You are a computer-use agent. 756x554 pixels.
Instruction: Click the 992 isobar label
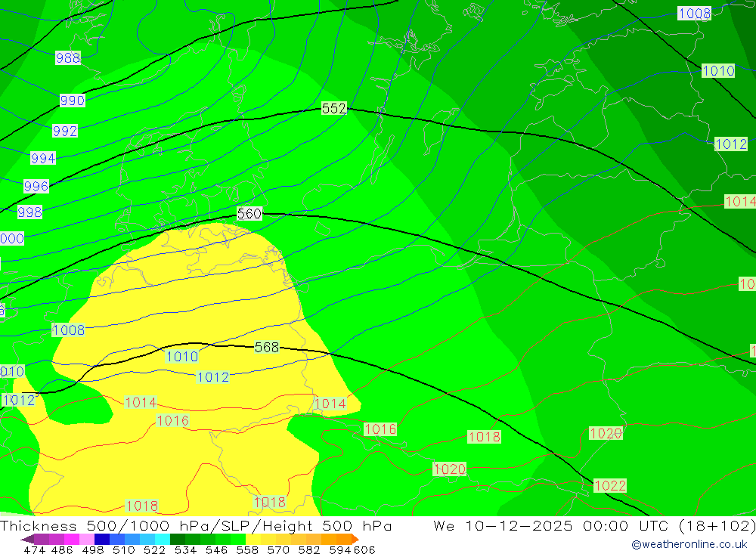[x=64, y=131]
